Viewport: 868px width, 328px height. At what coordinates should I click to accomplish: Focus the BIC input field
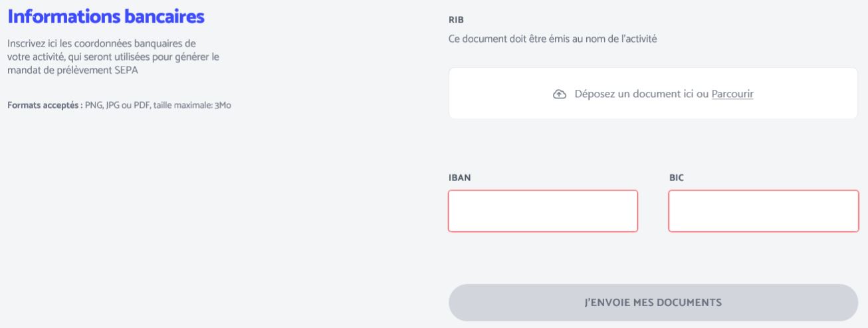pyautogui.click(x=764, y=211)
